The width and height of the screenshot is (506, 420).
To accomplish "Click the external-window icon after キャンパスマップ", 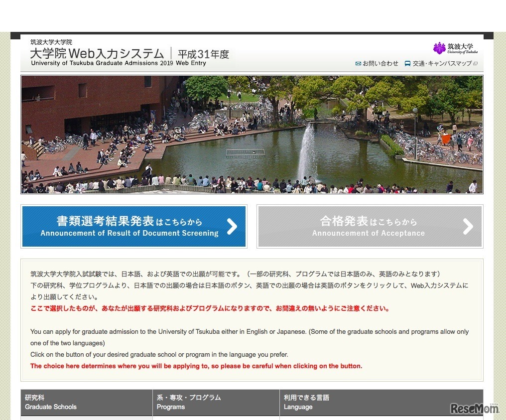I will (475, 64).
